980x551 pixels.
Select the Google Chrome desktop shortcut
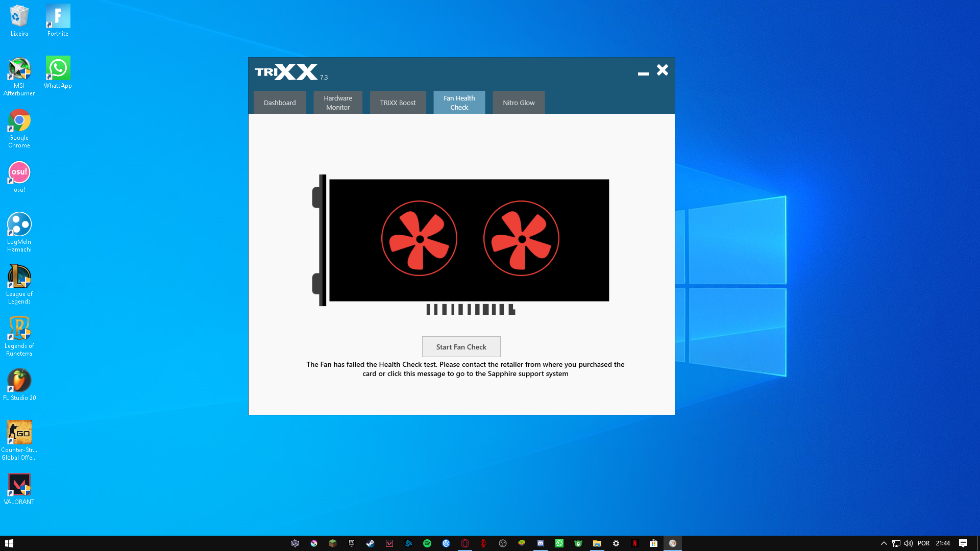(19, 129)
